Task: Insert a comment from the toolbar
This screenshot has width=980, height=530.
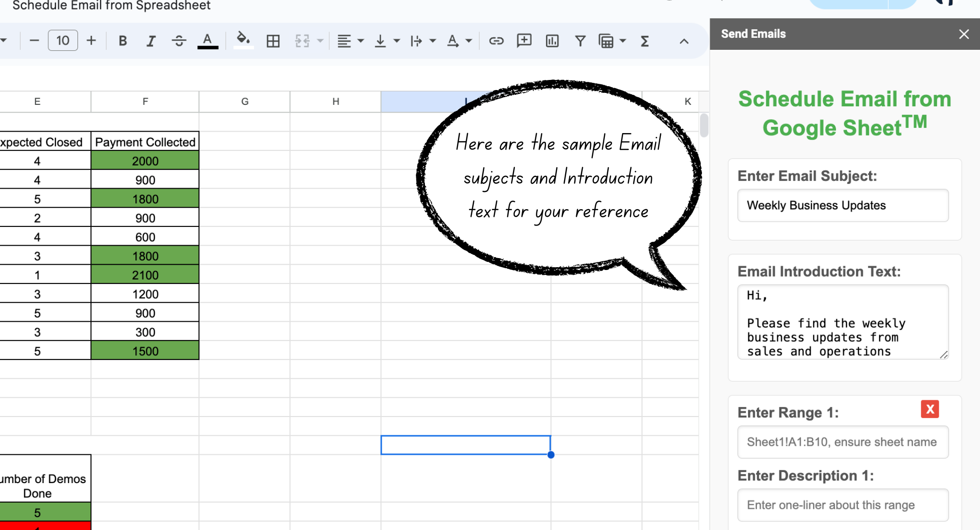Action: pyautogui.click(x=524, y=41)
